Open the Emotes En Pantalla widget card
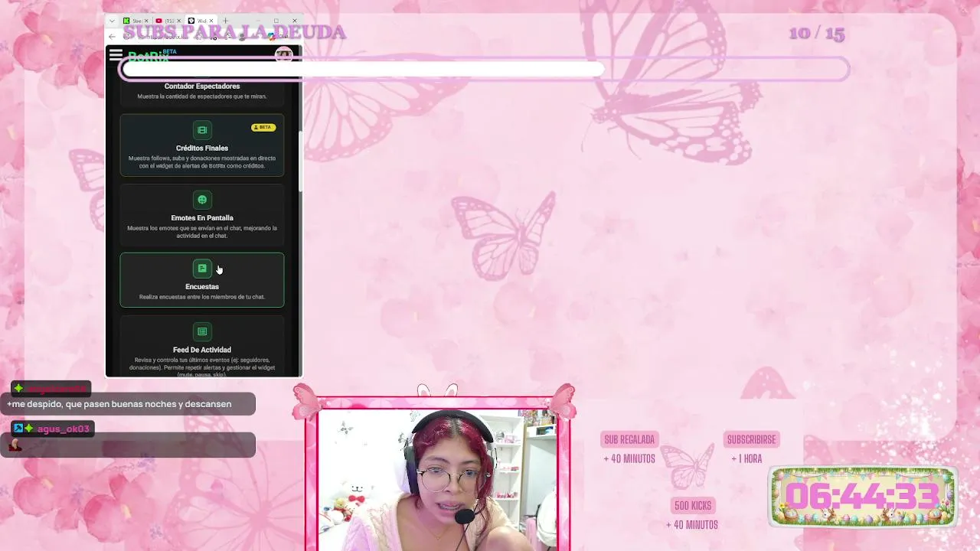This screenshot has width=980, height=551. [202, 215]
